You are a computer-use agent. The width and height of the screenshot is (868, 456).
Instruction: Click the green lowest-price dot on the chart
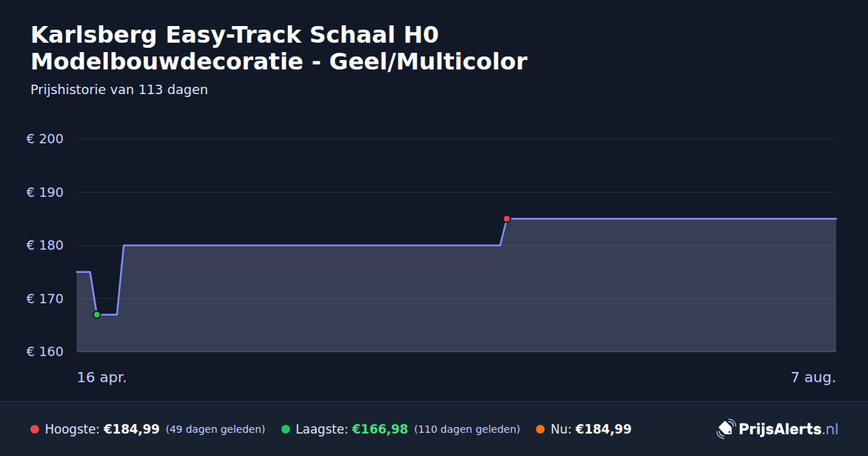coord(97,315)
